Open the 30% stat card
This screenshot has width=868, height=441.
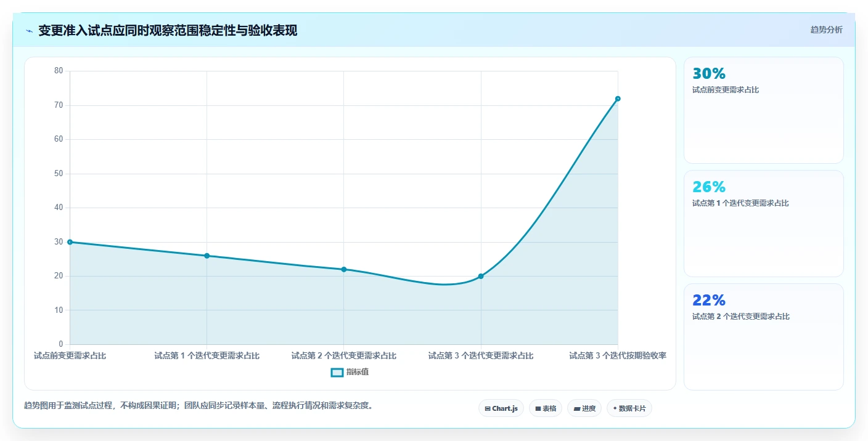tap(764, 110)
